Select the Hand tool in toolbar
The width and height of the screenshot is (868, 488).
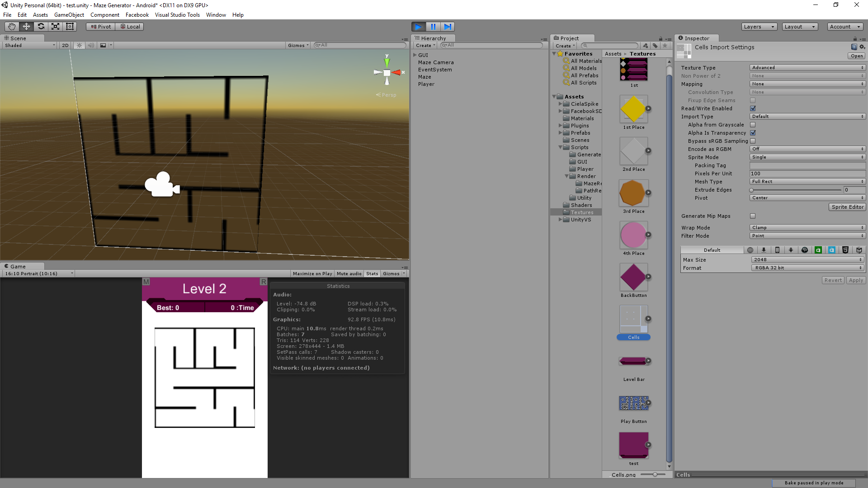12,27
